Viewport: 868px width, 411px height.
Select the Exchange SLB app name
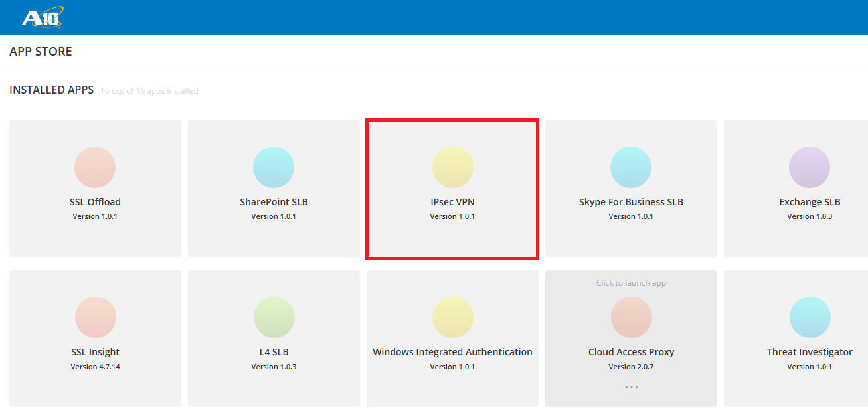[810, 202]
